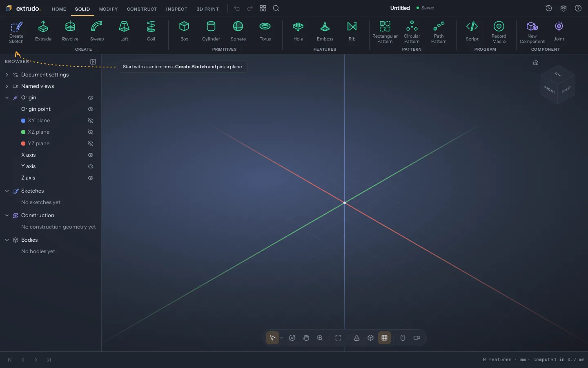Click the fit-to-view frame icon
The height and width of the screenshot is (368, 588).
pos(338,338)
